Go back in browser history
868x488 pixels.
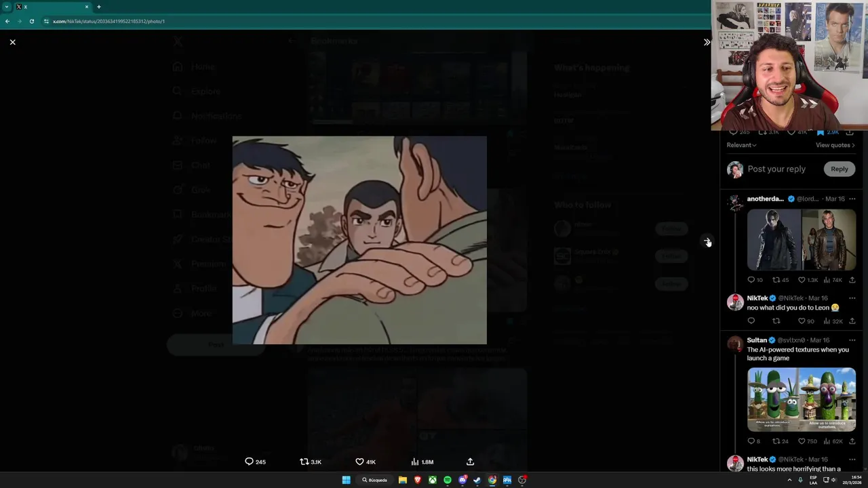(x=7, y=21)
